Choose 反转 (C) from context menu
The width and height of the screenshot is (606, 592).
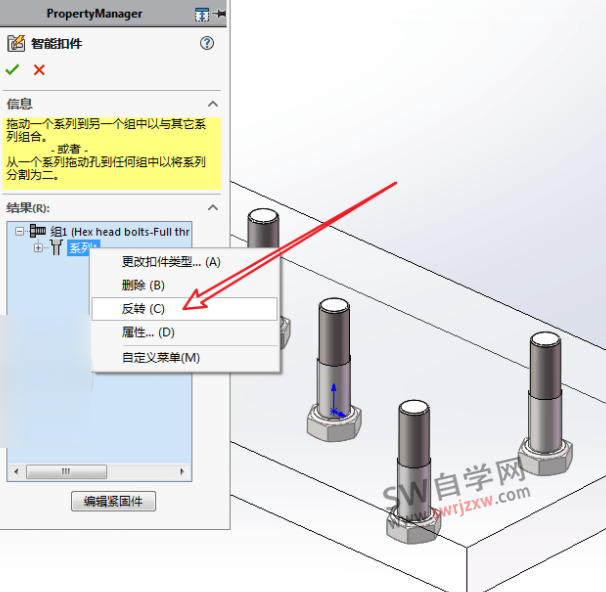185,309
